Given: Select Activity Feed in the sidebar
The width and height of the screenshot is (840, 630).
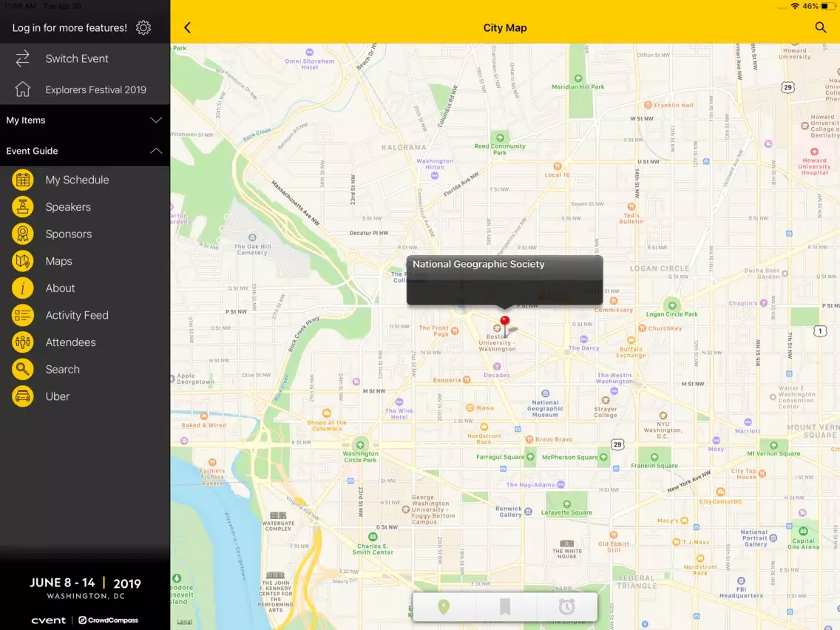Looking at the screenshot, I should [84, 315].
